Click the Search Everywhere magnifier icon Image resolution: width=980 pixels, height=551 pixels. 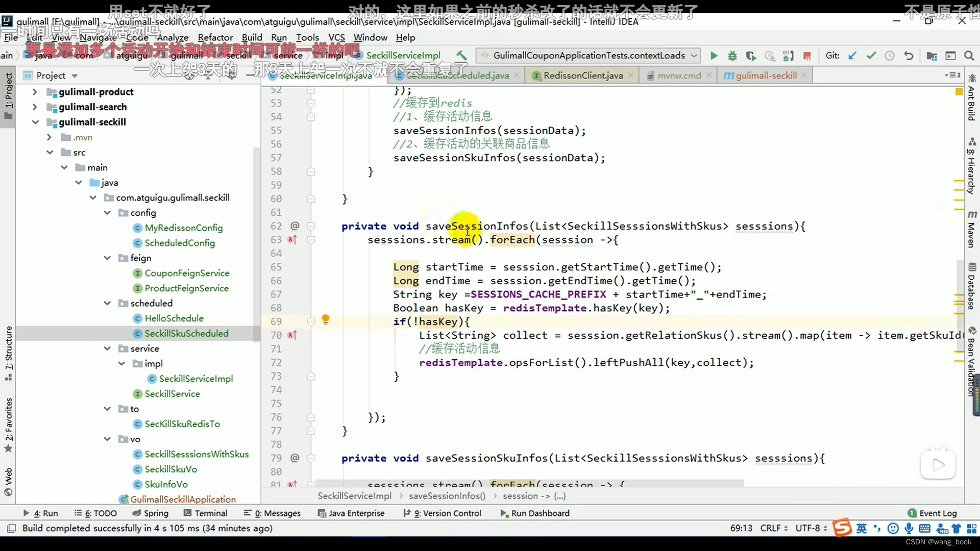pyautogui.click(x=969, y=56)
